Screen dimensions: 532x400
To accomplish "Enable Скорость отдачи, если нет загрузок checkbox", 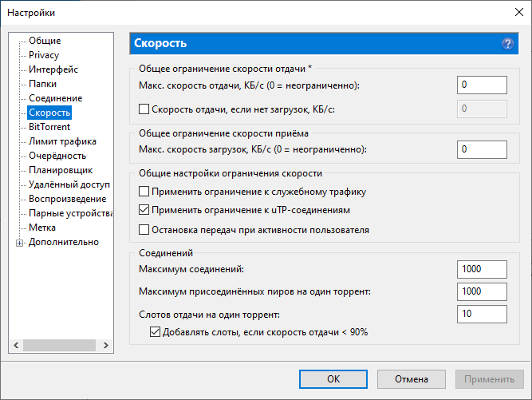I will [144, 109].
